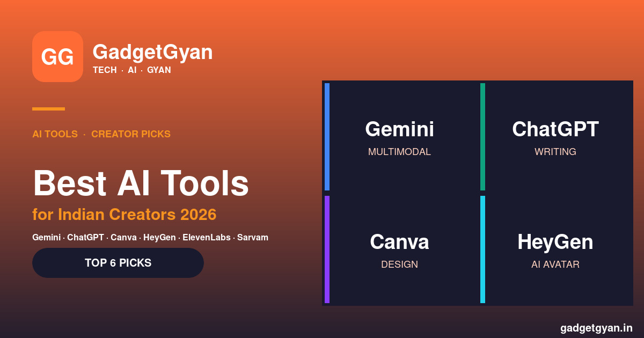Click the "AI TOOLS · CREATOR PICKS" label
This screenshot has width=644, height=338.
pyautogui.click(x=101, y=134)
